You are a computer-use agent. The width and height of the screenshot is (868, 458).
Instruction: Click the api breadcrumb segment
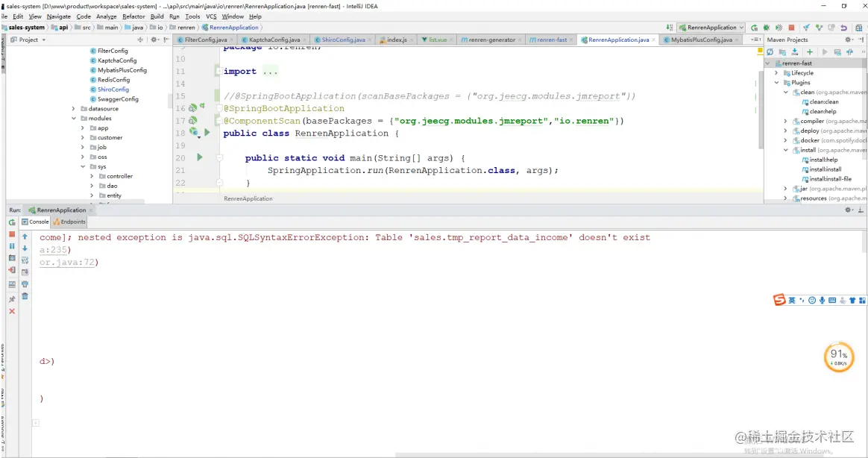60,28
